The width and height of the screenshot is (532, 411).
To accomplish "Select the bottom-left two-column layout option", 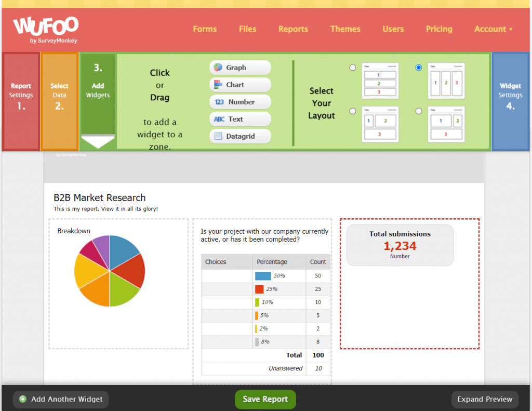I will pos(353,111).
